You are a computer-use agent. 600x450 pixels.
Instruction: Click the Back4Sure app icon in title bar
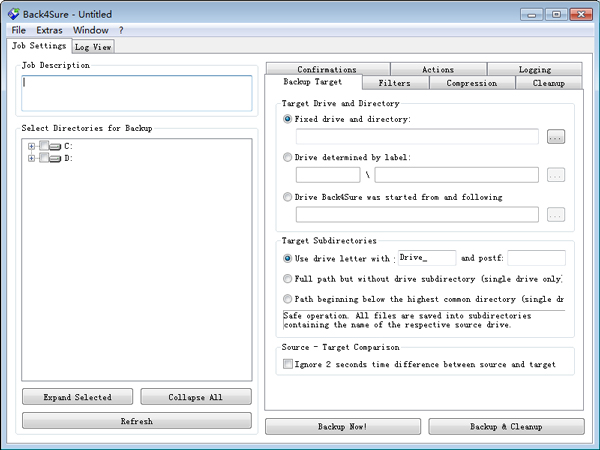point(13,14)
